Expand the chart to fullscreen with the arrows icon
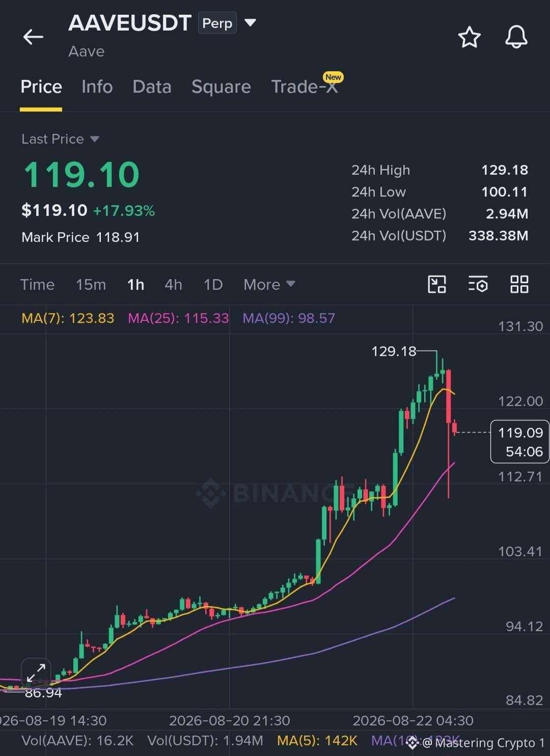The image size is (550, 756). 36,673
